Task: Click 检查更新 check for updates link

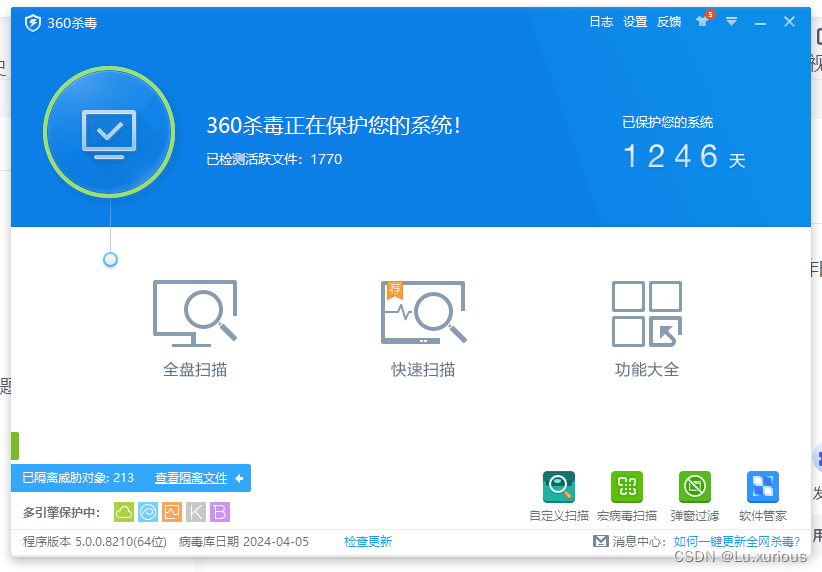Action: pyautogui.click(x=368, y=542)
